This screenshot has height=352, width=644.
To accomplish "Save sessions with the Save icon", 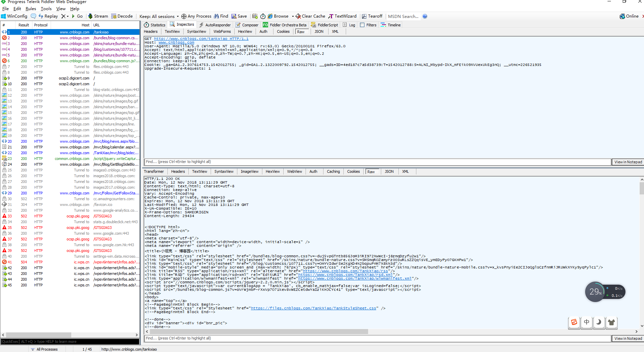I will click(239, 16).
